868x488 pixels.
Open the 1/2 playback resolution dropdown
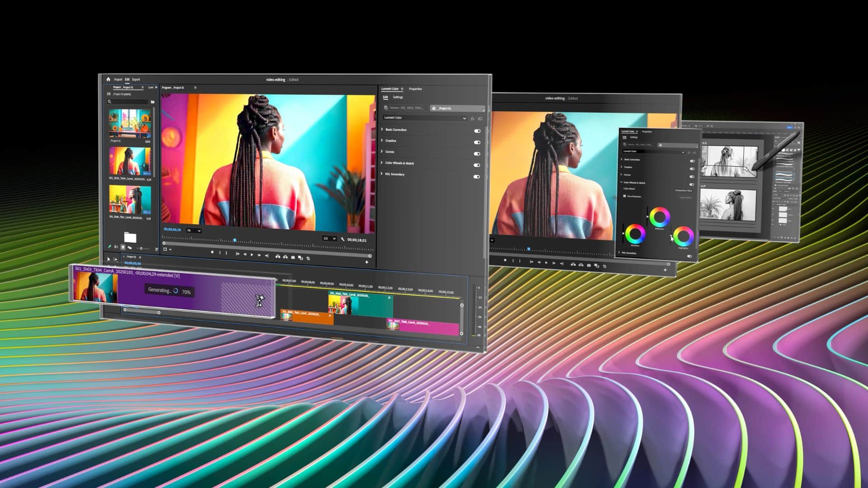[329, 238]
